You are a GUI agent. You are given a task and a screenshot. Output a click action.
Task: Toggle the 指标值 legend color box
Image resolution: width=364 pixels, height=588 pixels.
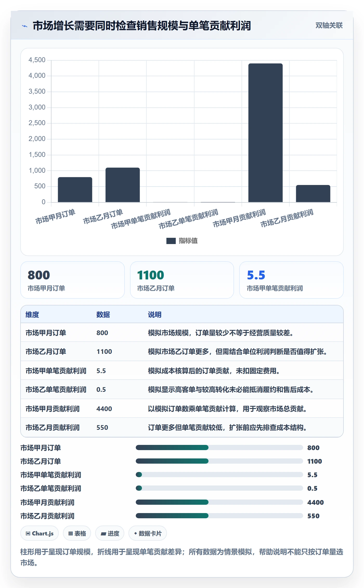tap(171, 241)
